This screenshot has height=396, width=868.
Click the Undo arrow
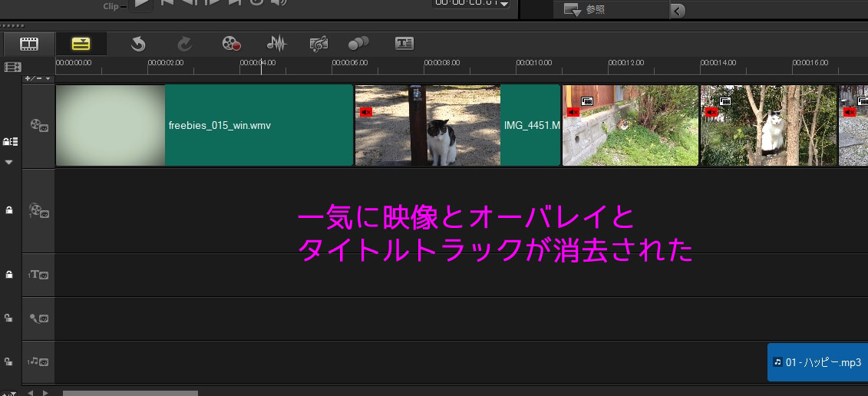138,44
